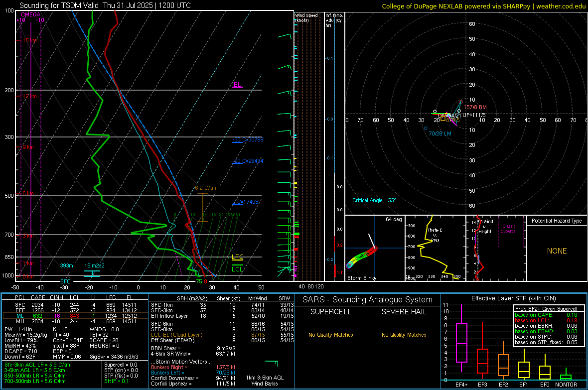588x390 pixels.
Task: Click the magenta EF4+ box plot
Action: (461, 342)
